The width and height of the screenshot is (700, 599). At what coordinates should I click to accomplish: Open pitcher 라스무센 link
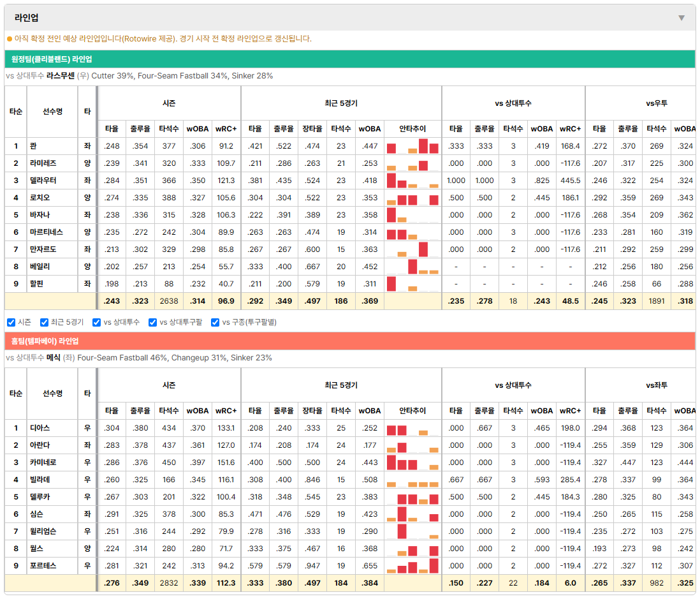pyautogui.click(x=61, y=76)
